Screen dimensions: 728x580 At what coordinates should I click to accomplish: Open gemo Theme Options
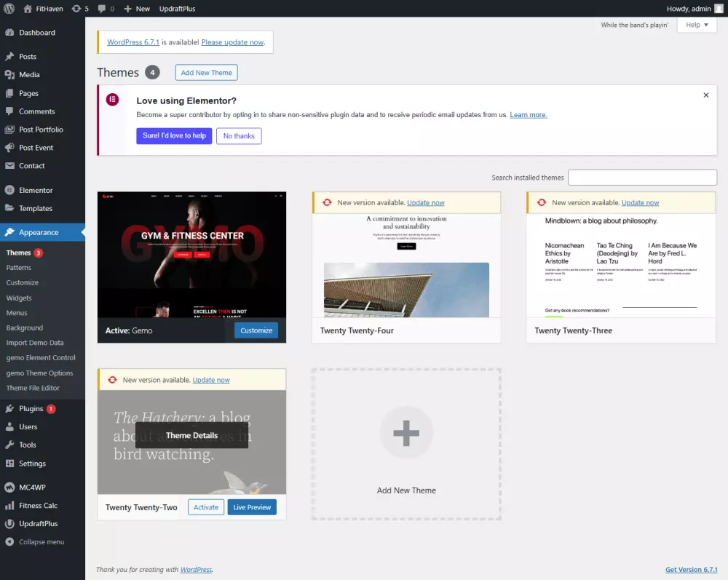(39, 373)
